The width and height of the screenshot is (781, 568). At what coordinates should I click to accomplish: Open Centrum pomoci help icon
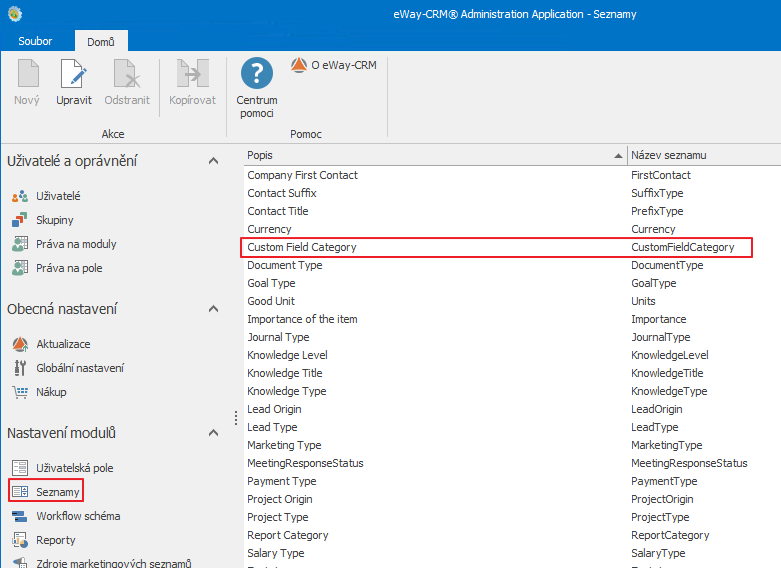point(257,73)
